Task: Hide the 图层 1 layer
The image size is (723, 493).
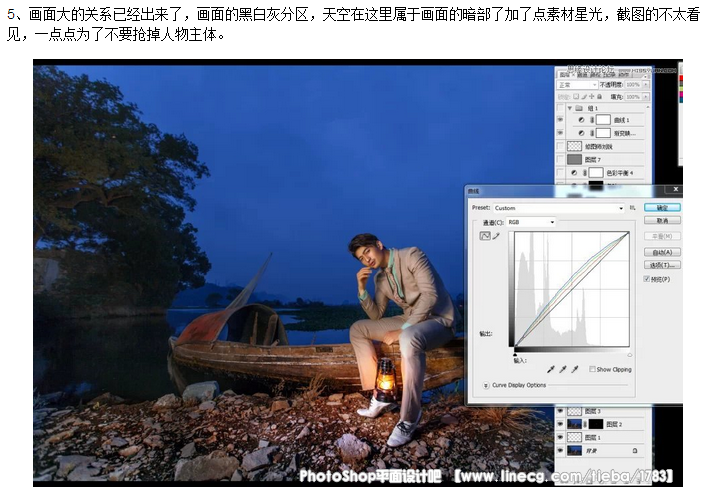Action: pyautogui.click(x=560, y=437)
